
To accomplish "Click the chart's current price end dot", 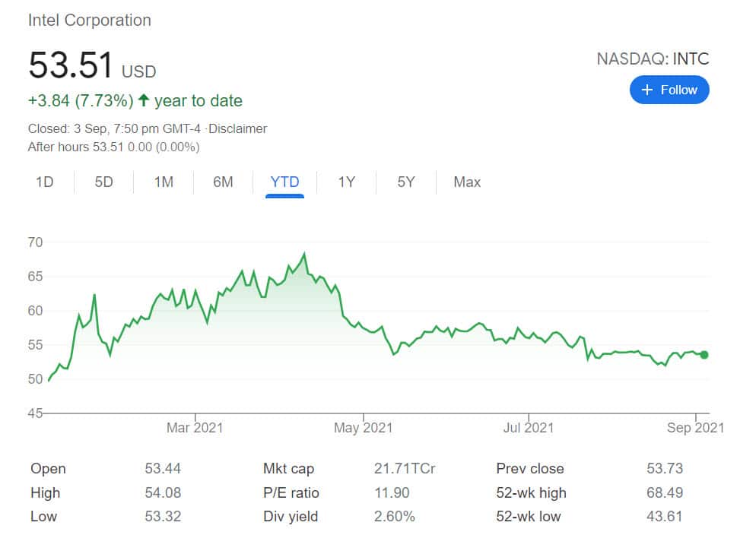I will pos(704,355).
